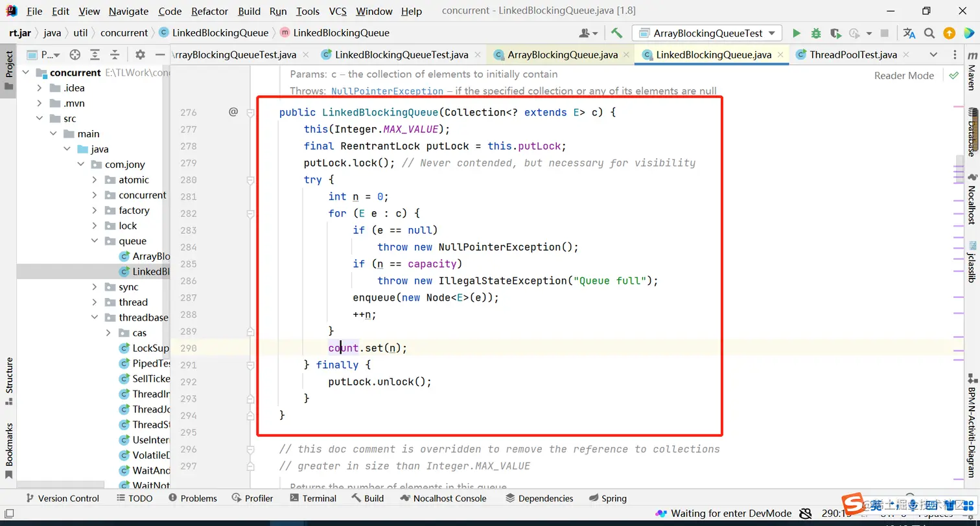Toggle fold marker on line 291 finally

(250, 365)
